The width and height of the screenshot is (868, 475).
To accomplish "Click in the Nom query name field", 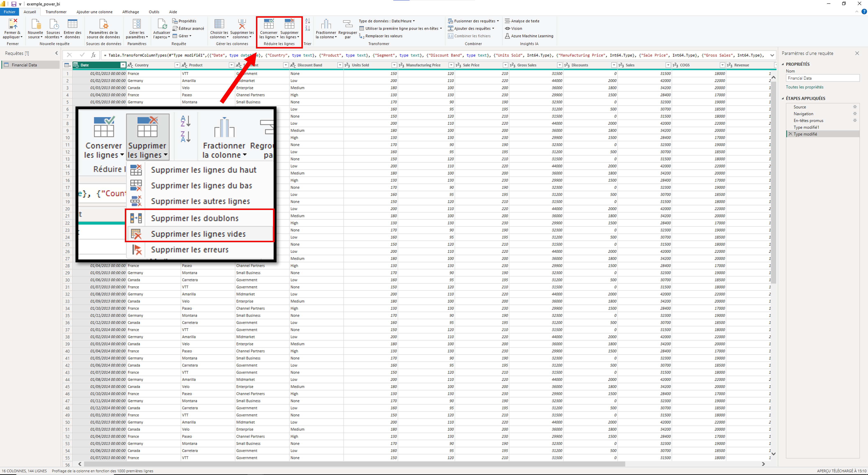I will pyautogui.click(x=822, y=78).
